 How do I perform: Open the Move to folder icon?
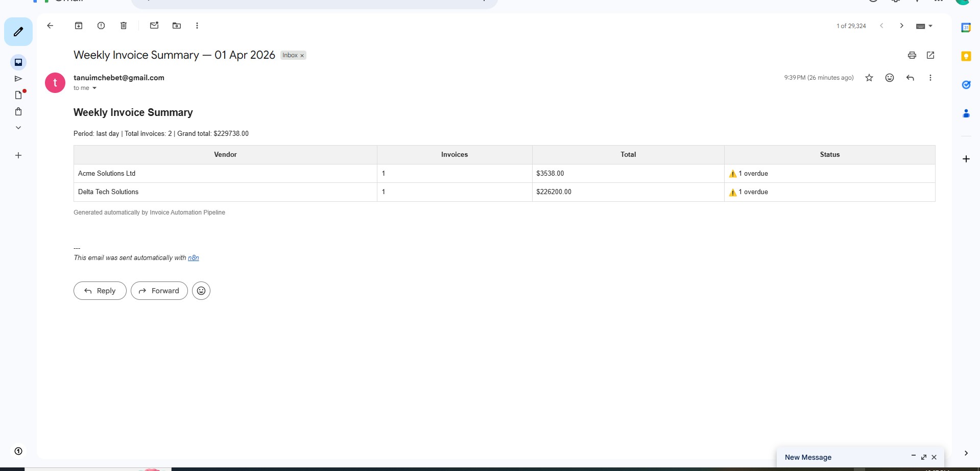(177, 26)
